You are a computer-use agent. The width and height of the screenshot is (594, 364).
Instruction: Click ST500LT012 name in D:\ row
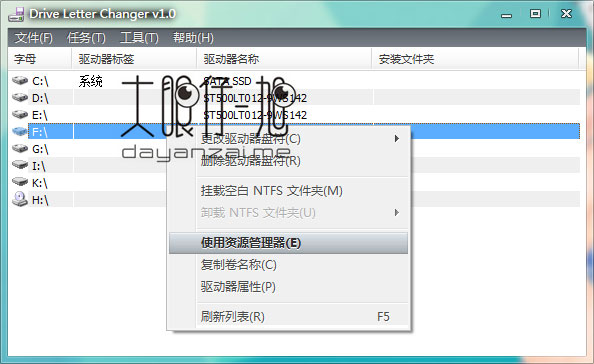[255, 98]
